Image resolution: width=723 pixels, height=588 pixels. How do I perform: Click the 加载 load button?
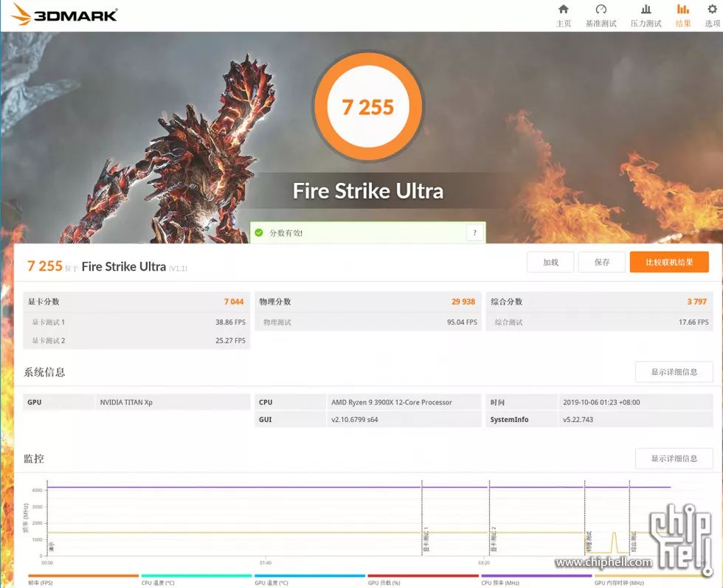(550, 262)
